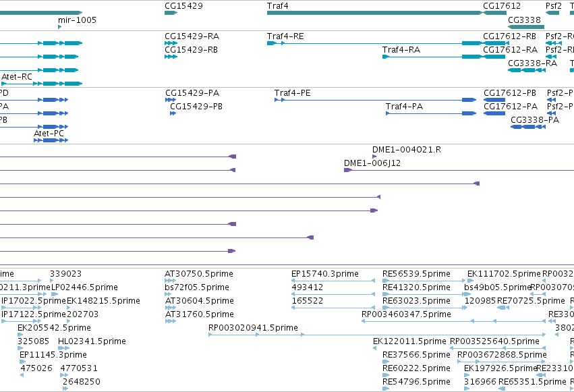
Task: Click the Traf4-RA transcript label
Action: (401, 50)
